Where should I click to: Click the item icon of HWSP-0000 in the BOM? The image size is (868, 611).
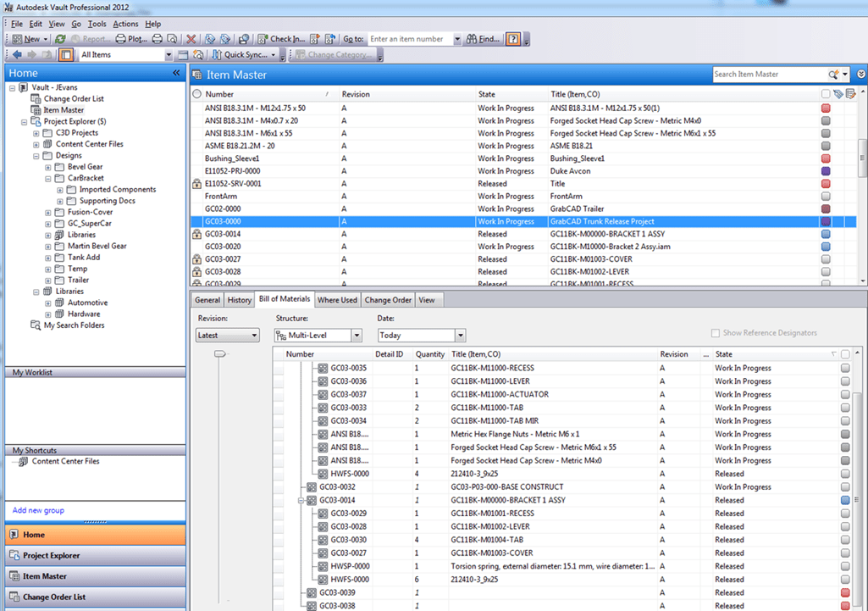coord(323,566)
